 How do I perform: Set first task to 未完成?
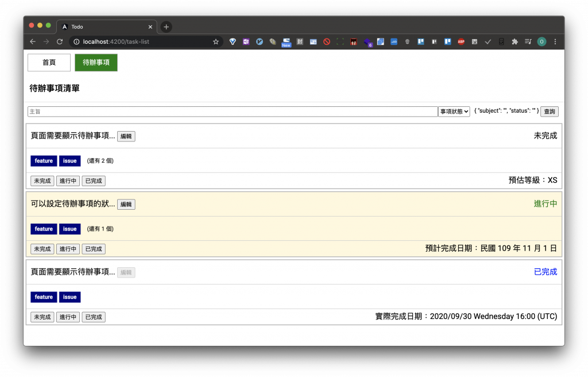42,181
